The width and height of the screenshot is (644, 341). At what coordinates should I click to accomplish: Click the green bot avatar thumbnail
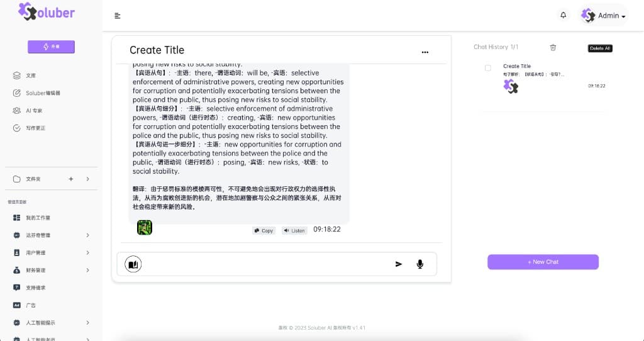(145, 228)
